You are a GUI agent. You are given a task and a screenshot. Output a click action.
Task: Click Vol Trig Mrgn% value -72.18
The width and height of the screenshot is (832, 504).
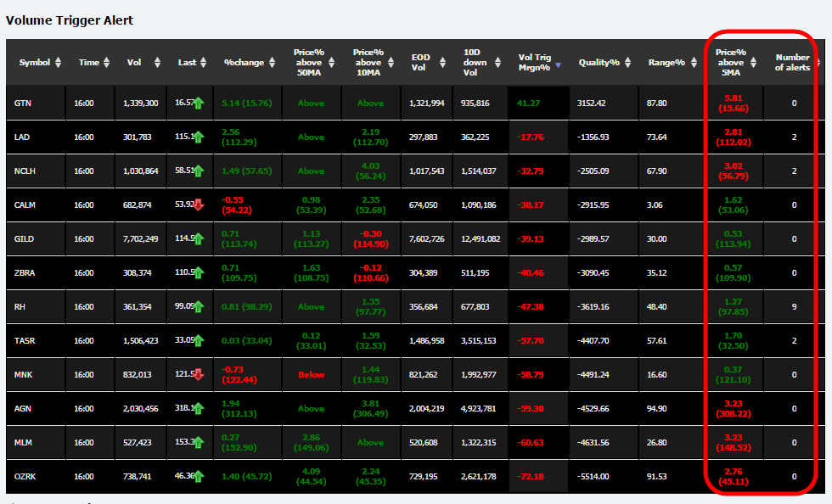(531, 476)
